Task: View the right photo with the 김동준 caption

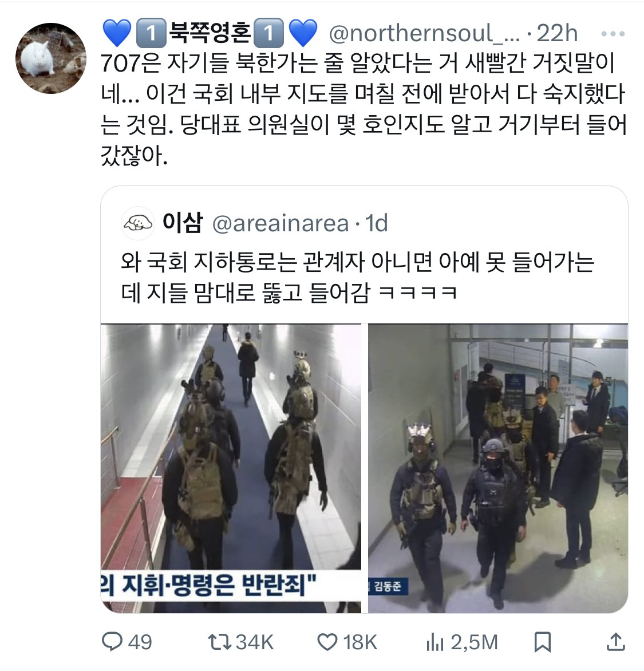Action: click(498, 468)
